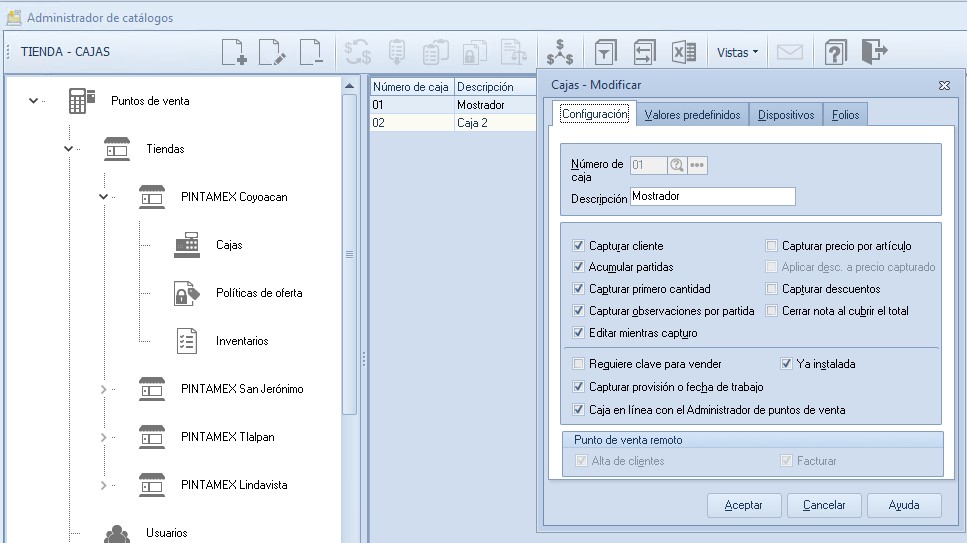The height and width of the screenshot is (543, 967).
Task: Check Requiere clave para vender
Action: click(578, 364)
